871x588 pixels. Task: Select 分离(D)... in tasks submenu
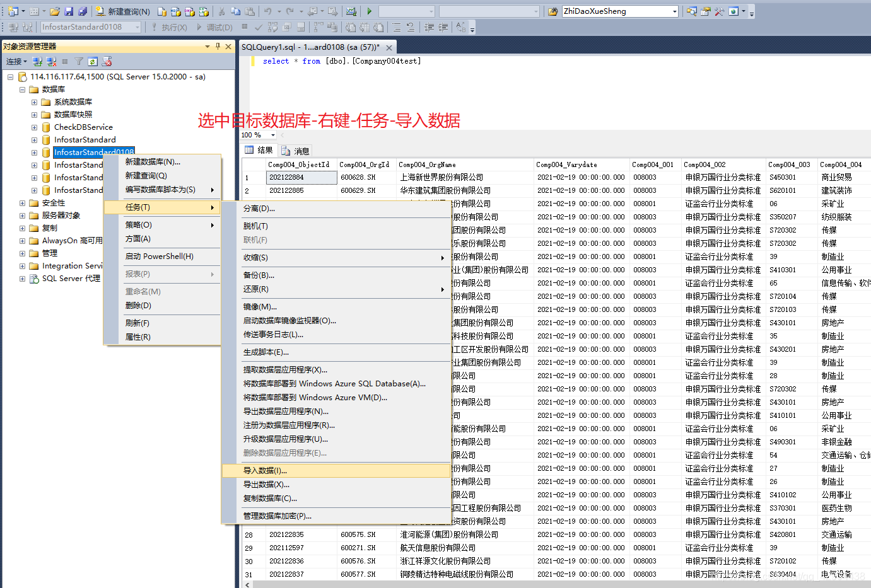click(x=336, y=209)
